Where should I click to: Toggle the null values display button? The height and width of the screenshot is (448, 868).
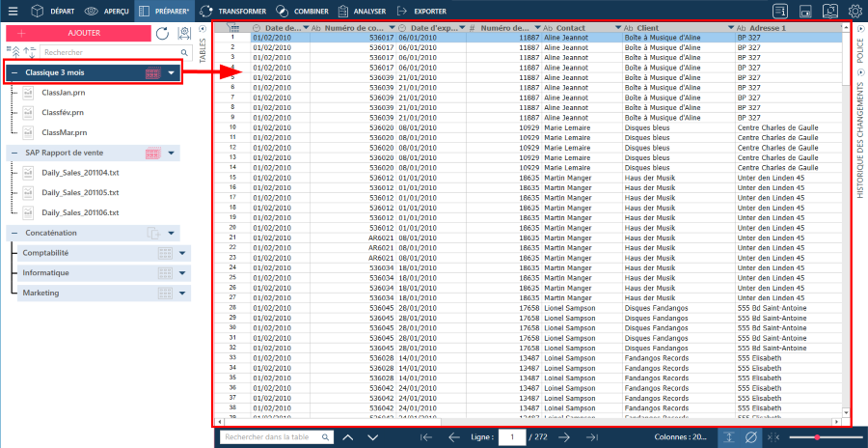751,437
